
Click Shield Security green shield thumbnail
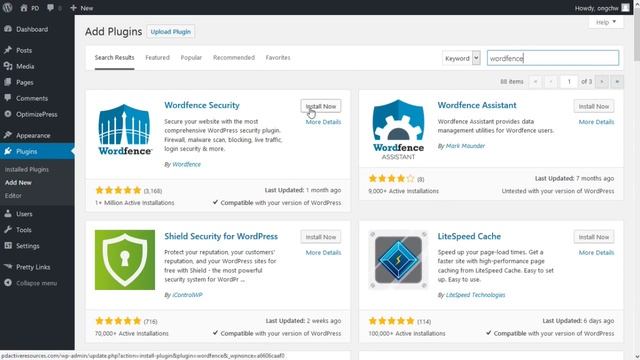pos(124,260)
